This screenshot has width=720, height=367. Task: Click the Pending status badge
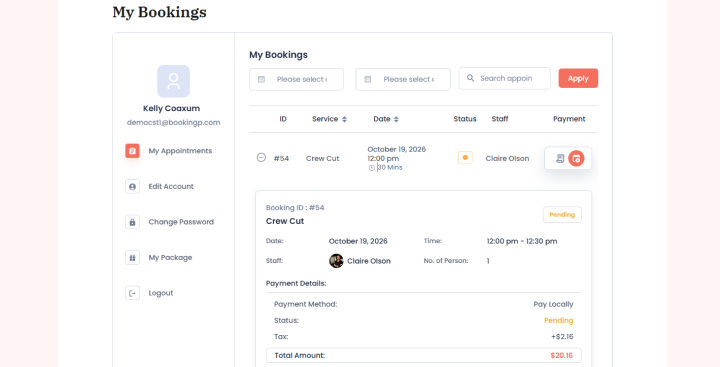click(x=562, y=215)
